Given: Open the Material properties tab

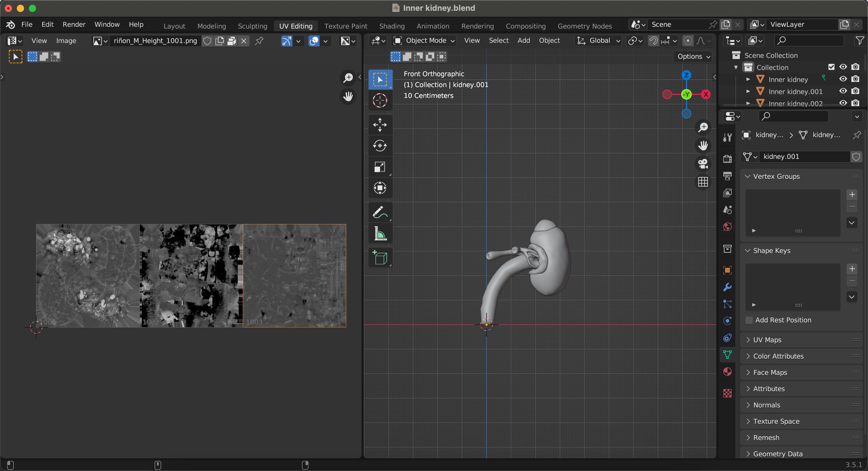Looking at the screenshot, I should click(x=727, y=371).
